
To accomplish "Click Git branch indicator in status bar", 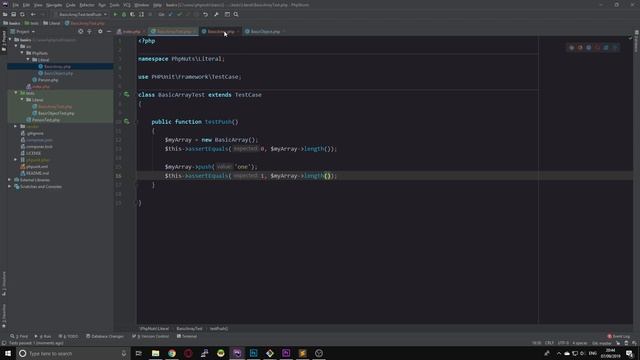I will coord(602,343).
